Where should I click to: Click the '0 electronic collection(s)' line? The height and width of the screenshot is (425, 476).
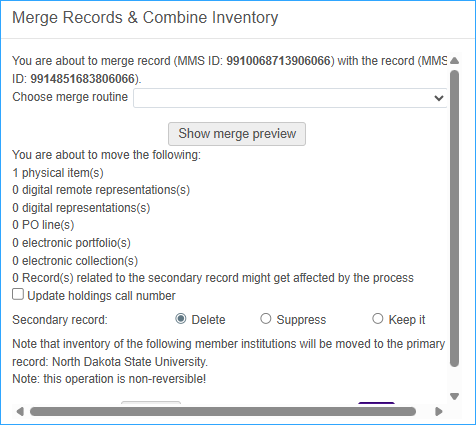(x=75, y=261)
